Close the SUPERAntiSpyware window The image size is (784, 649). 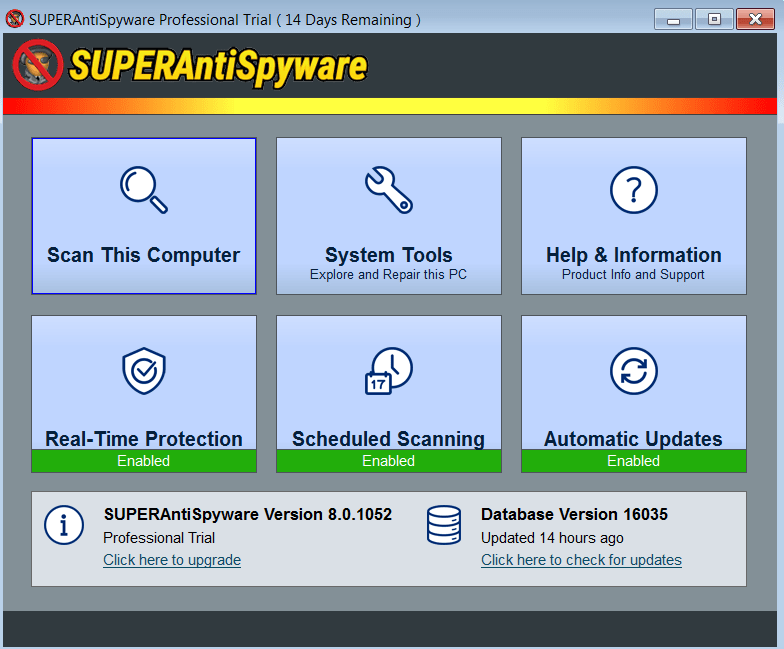[x=756, y=20]
